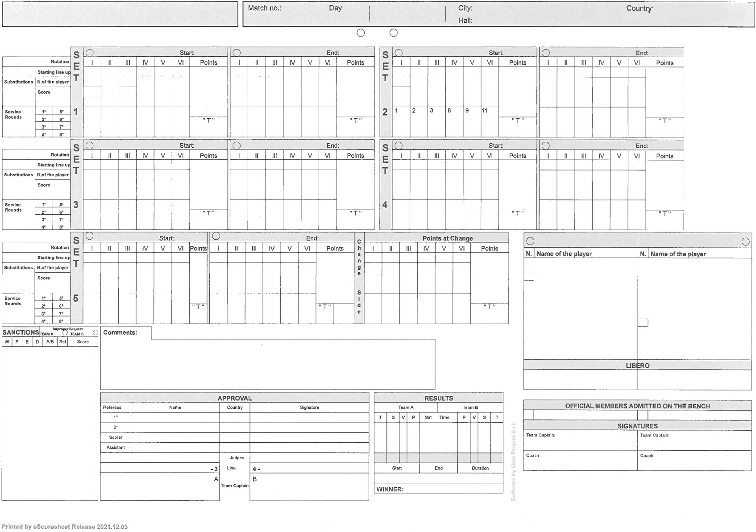Click 'OFFICIAL MEMBERS ADMITTED ON THE BENCH' header
The image size is (756, 532).
(637, 406)
